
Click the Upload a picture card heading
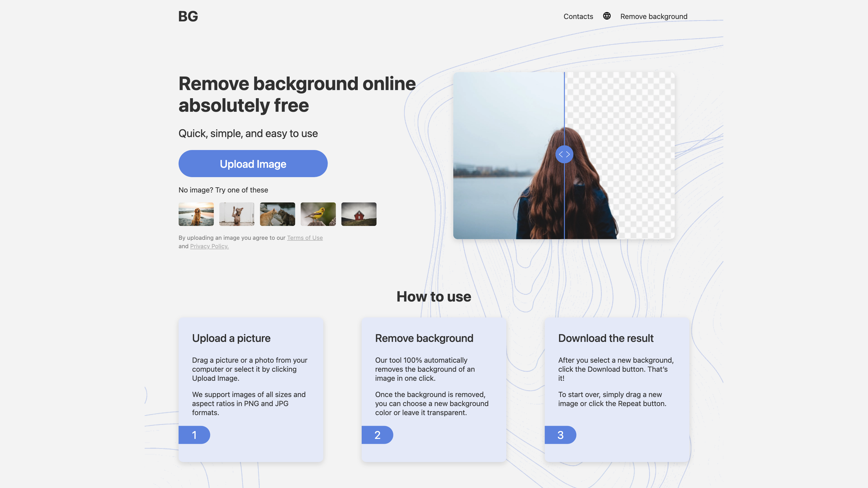coord(231,338)
